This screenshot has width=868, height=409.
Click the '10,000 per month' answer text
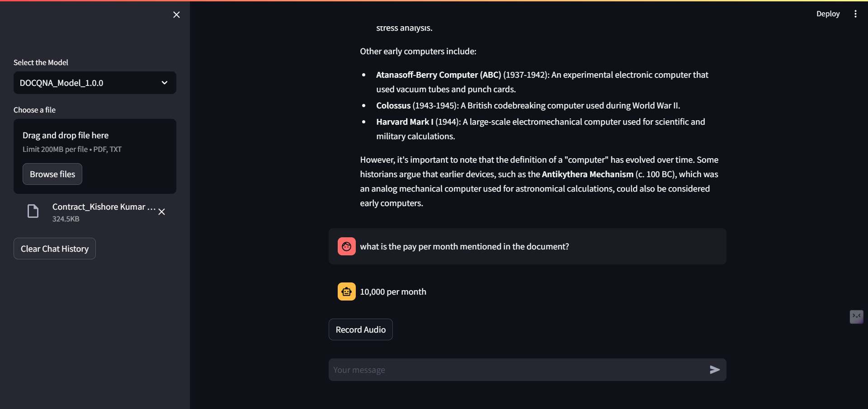393,292
